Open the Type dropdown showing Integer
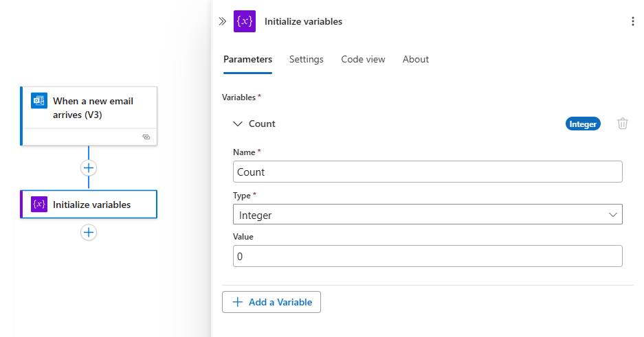Screen dimensions: 644x337 [x=428, y=215]
